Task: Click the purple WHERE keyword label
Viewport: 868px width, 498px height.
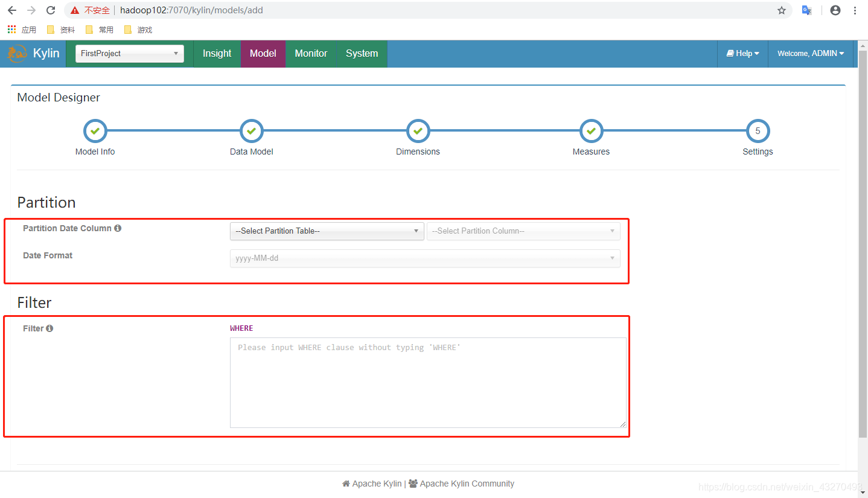Action: (x=241, y=328)
